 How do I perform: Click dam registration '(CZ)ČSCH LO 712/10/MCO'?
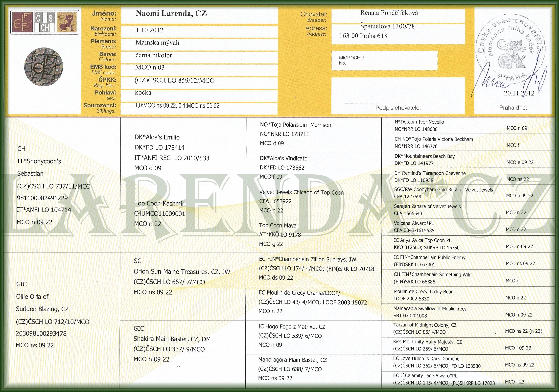click(x=53, y=322)
